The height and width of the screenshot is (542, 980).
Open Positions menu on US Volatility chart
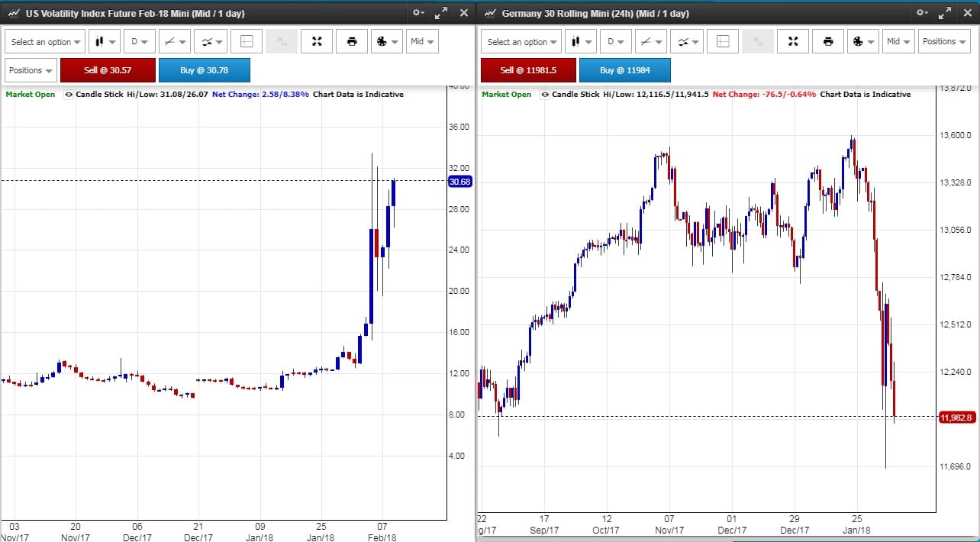tap(31, 70)
